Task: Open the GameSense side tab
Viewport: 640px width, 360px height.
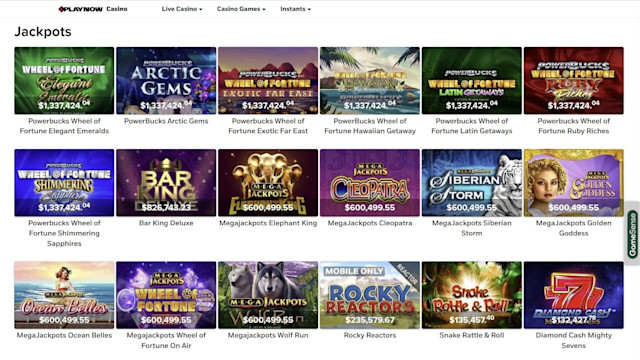Action: click(633, 234)
